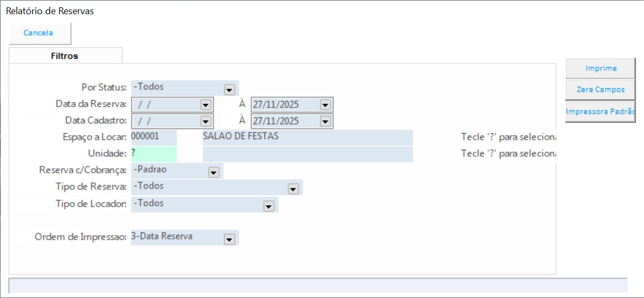Click the SALAO DE FESTAS description field
This screenshot has height=298, width=644.
coord(307,137)
